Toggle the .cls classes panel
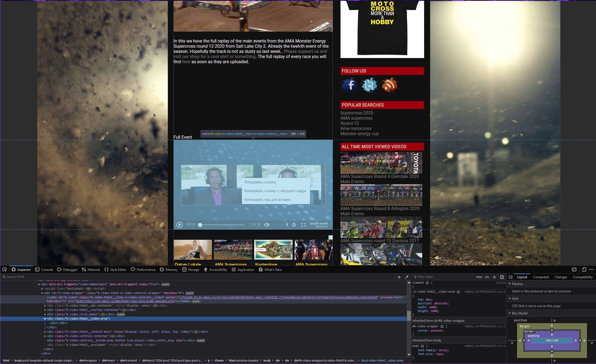The width and height of the screenshot is (596, 364). tap(487, 277)
